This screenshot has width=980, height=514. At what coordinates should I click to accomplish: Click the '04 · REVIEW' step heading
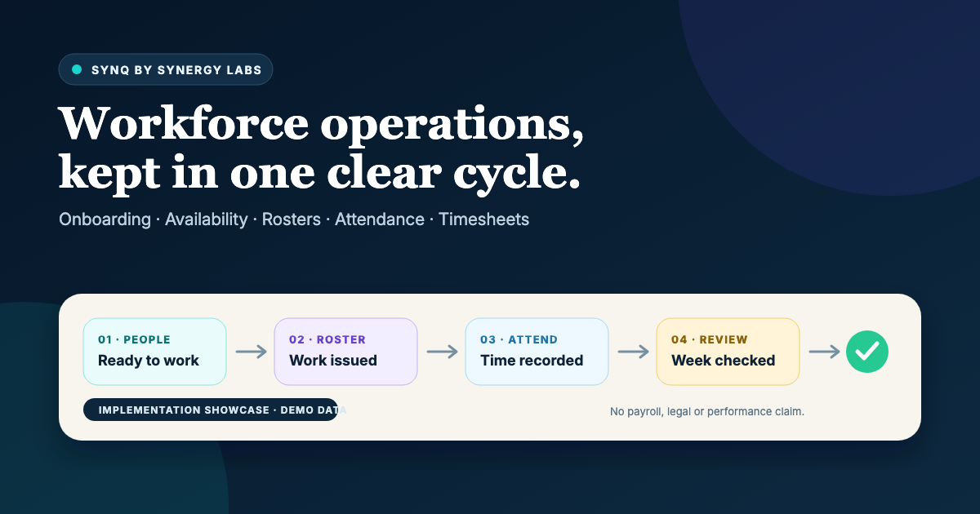pos(710,339)
